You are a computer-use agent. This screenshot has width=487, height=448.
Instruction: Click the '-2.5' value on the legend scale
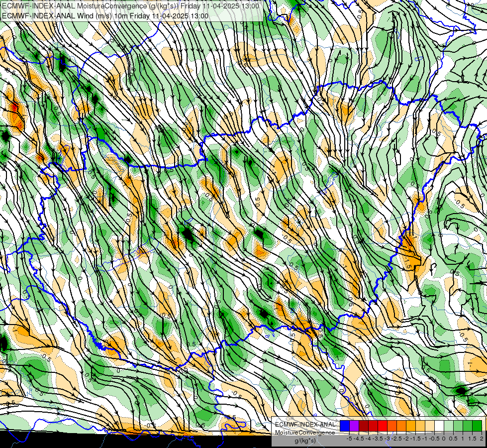(x=395, y=439)
